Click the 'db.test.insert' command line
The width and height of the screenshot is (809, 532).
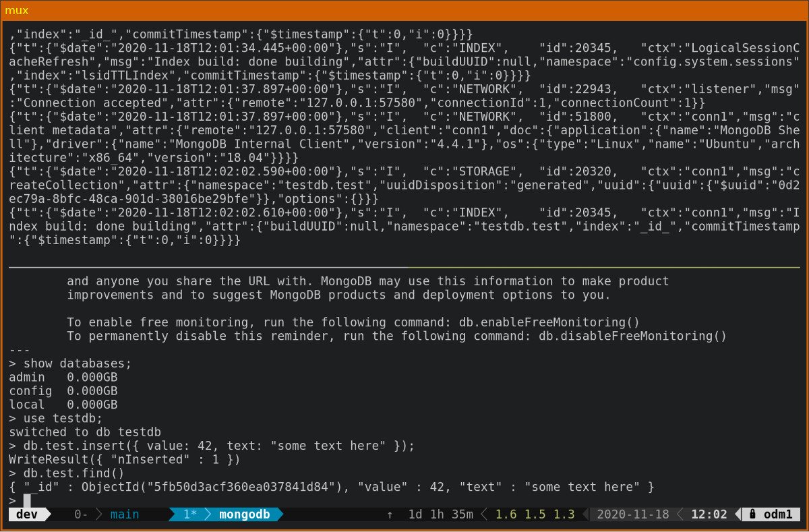coord(212,446)
